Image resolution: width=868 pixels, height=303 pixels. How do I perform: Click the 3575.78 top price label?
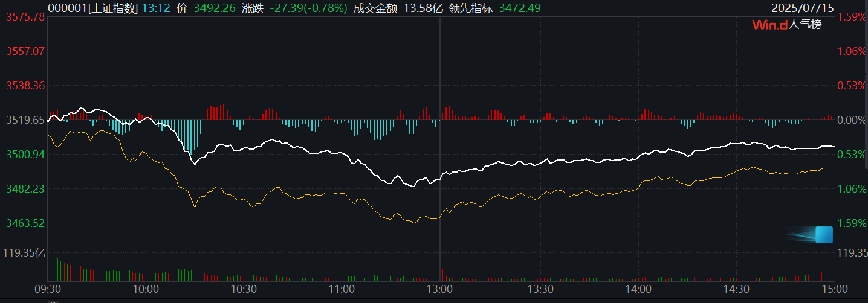(25, 17)
